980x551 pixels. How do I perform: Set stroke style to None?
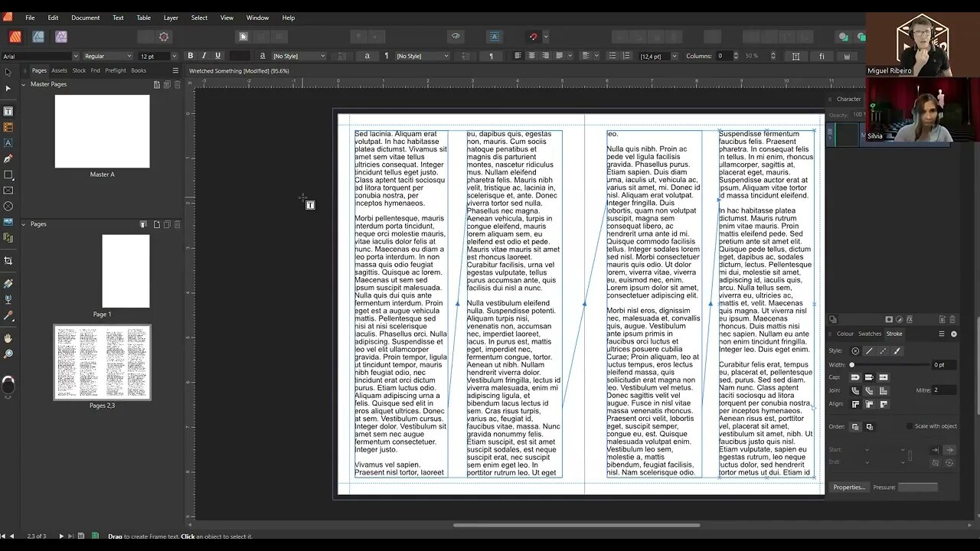point(855,351)
